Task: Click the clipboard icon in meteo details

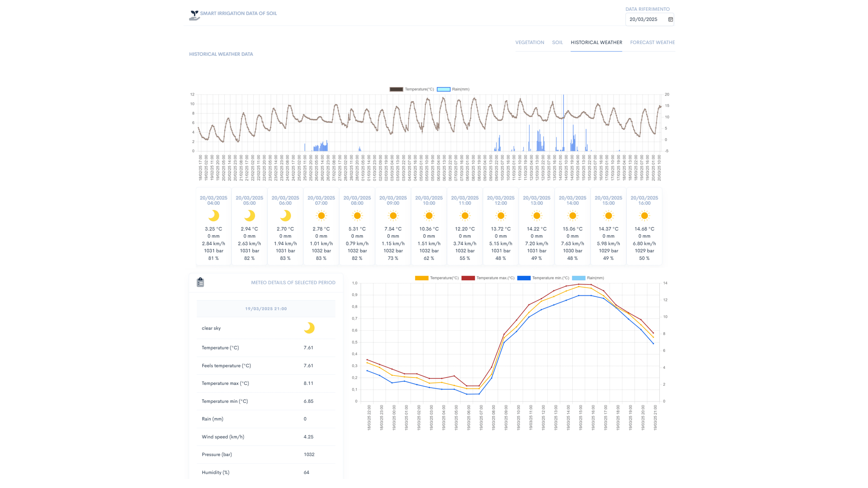Action: [x=200, y=282]
